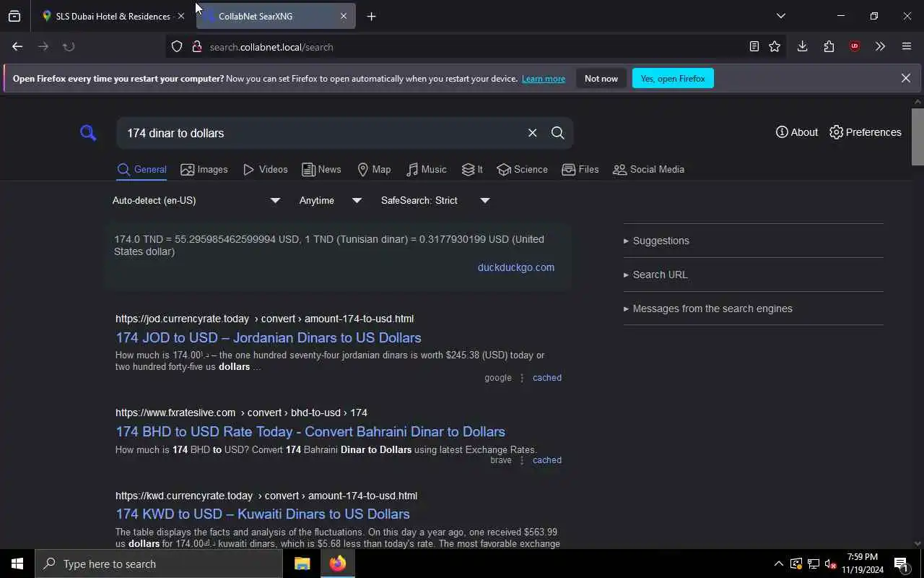
Task: Switch to the Science category
Action: [x=523, y=169]
